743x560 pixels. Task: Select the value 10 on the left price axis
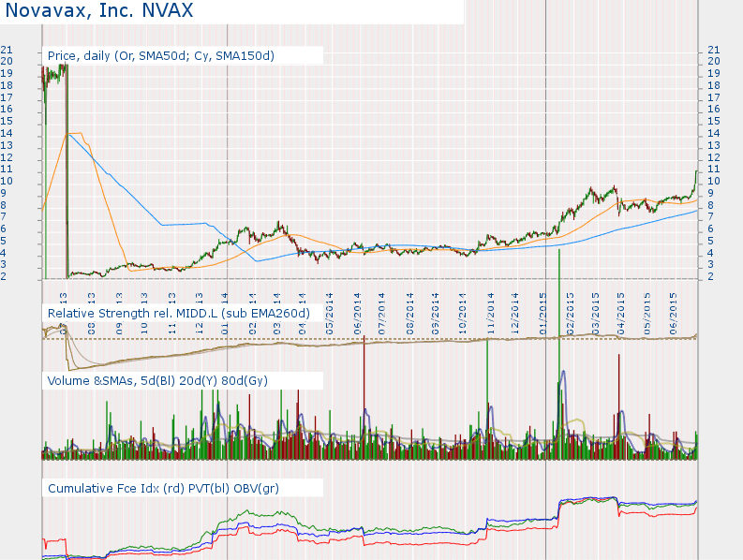point(7,181)
